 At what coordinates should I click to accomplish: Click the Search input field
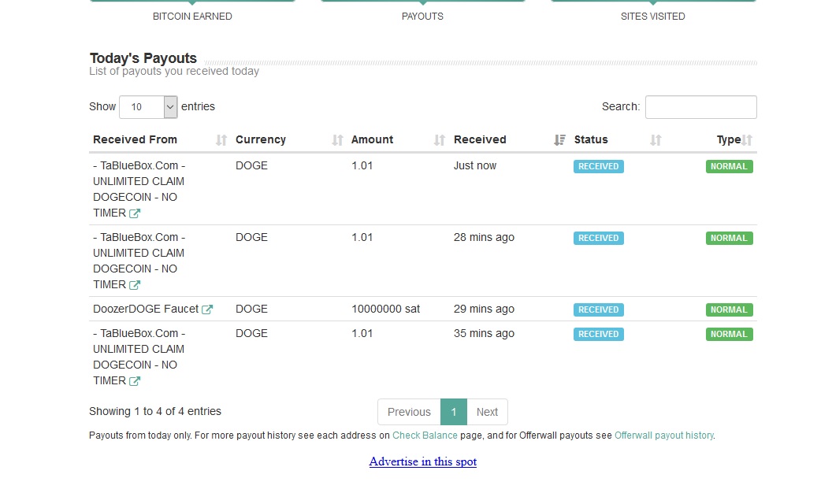click(x=701, y=107)
